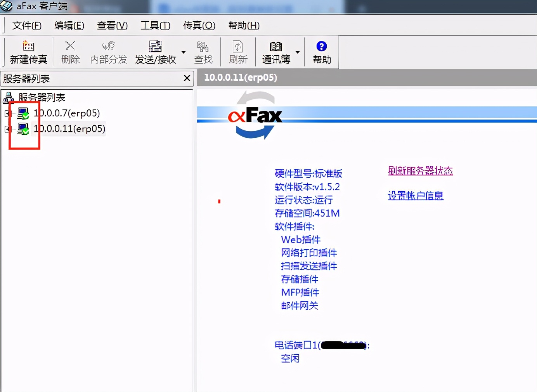Click the 软件版本:v1.5.2 text
Image resolution: width=537 pixels, height=392 pixels.
pos(307,187)
